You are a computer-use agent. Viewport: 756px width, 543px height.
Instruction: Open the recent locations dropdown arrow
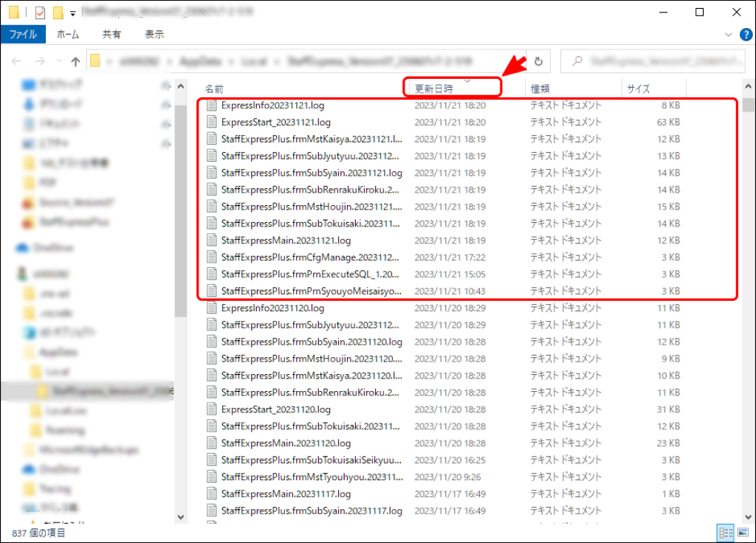coord(59,61)
